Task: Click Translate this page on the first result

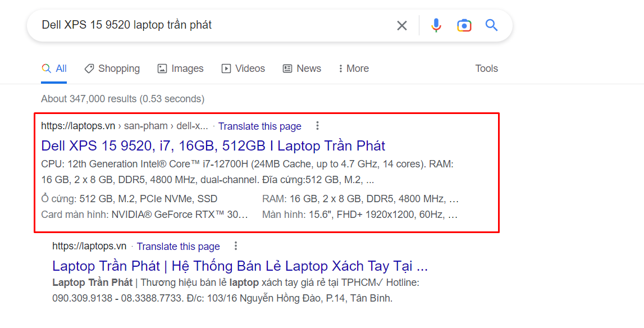Action: (260, 126)
